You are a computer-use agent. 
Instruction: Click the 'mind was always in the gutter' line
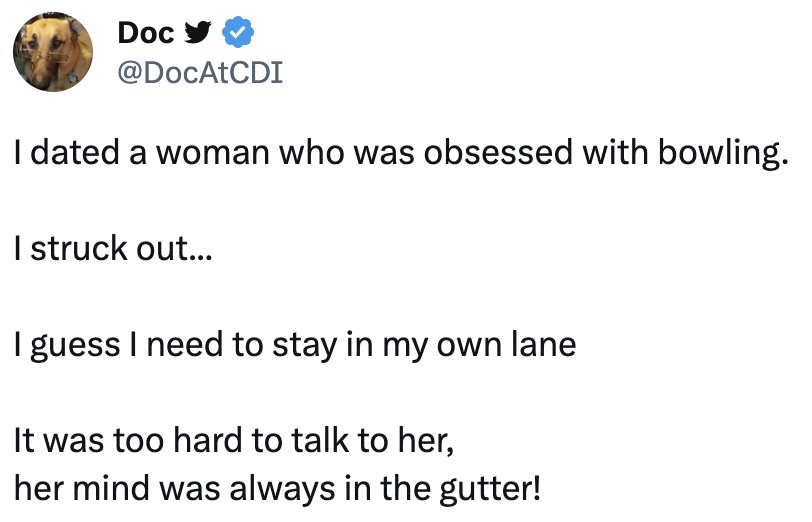pos(278,488)
